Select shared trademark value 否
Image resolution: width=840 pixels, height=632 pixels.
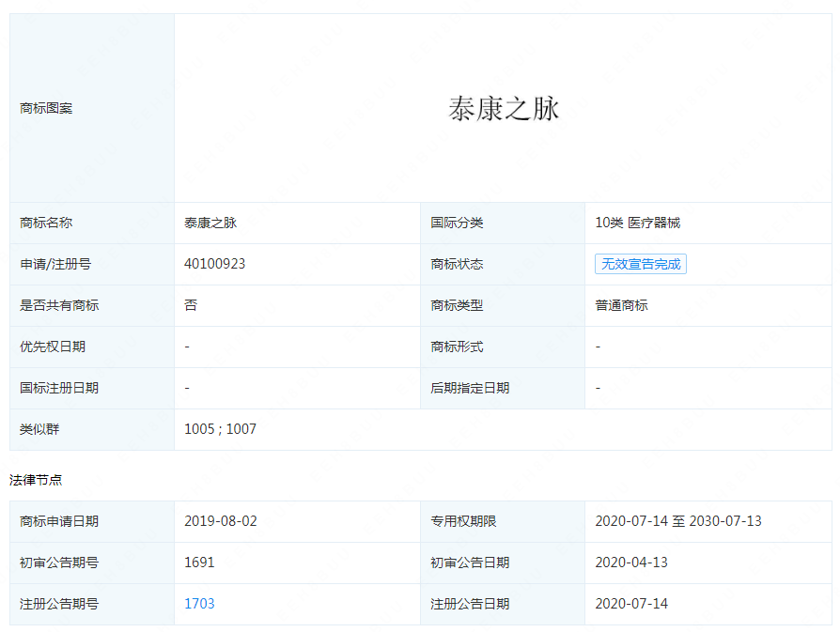click(191, 305)
